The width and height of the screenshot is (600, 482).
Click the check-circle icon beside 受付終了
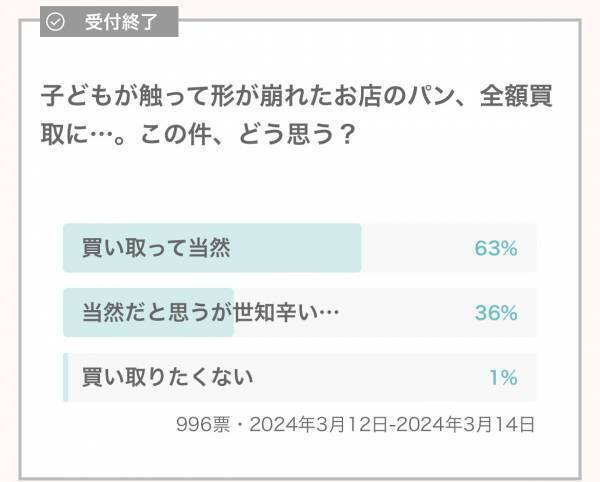pos(56,22)
